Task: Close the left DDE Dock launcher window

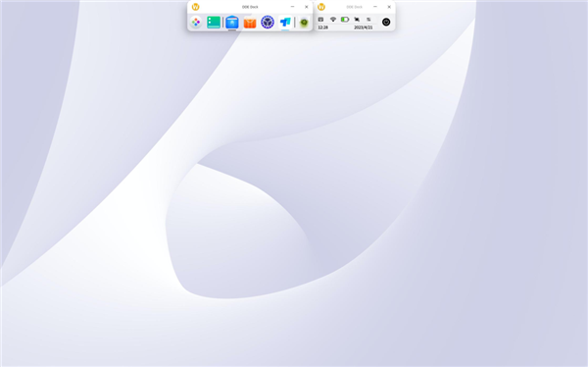Action: [307, 7]
